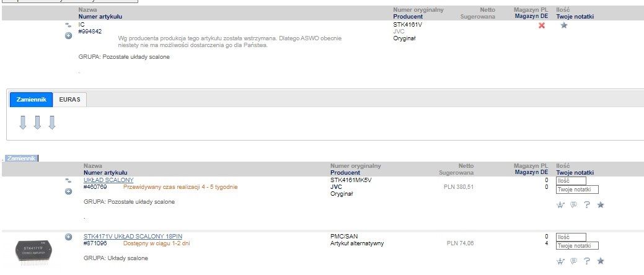Click question mark icon for STK4171V
This screenshot has height=275, width=644.
tap(586, 261)
